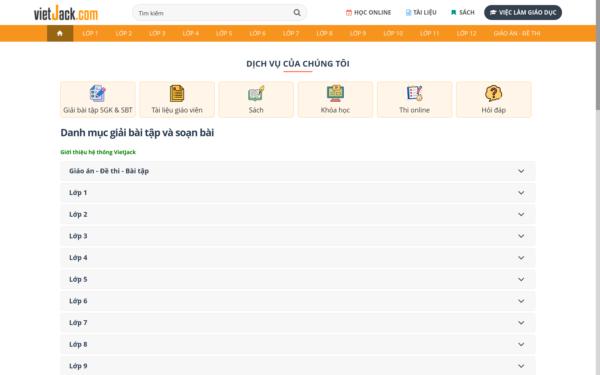Viewport: 600px width, 375px height.
Task: Select Lớp 12 in orange menu
Action: [x=466, y=33]
